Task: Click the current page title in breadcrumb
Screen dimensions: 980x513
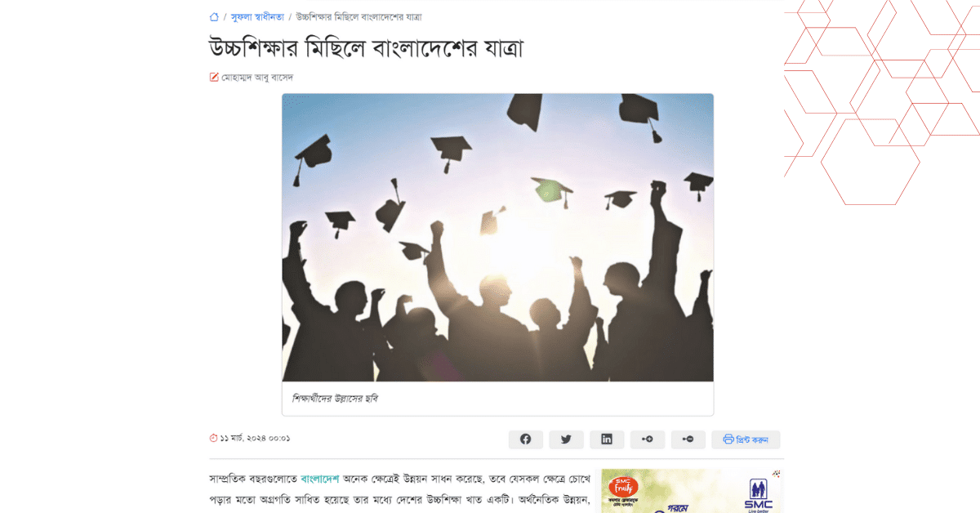Action: pos(359,17)
